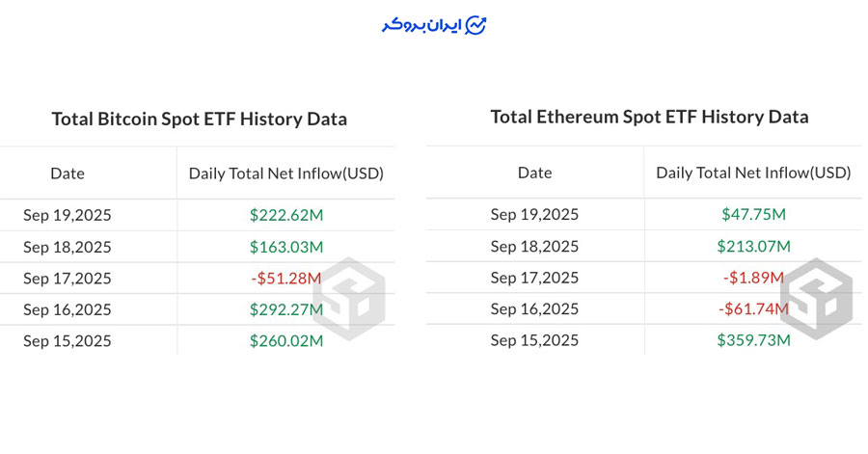Sort Bitcoin table by Daily Total Net Inflow
Screen dimensions: 868x454
tap(286, 174)
